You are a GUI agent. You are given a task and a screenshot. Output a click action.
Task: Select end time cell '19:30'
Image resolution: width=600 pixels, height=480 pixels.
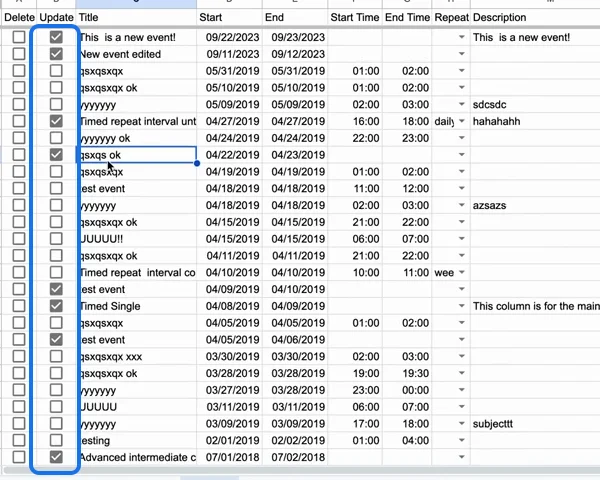pyautogui.click(x=407, y=373)
